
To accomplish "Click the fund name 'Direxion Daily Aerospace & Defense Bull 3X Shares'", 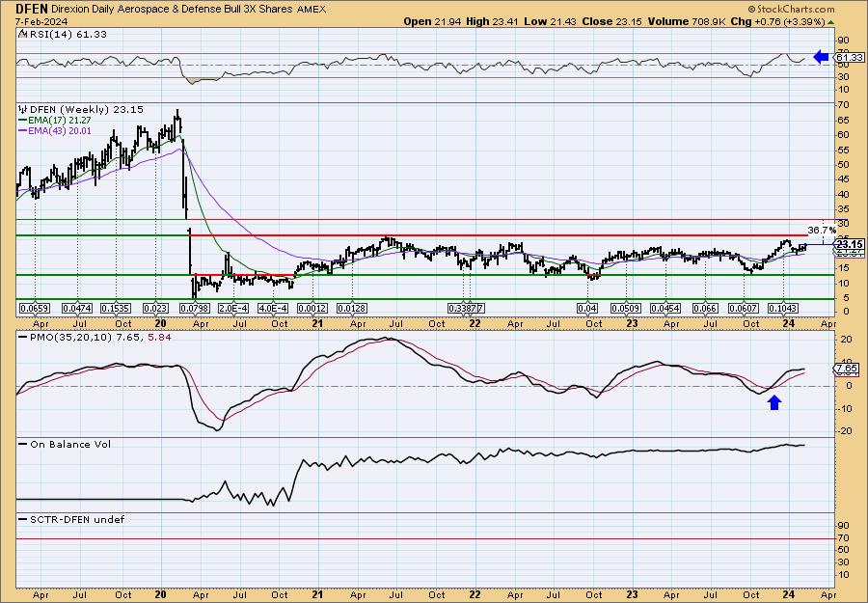I will click(x=173, y=10).
